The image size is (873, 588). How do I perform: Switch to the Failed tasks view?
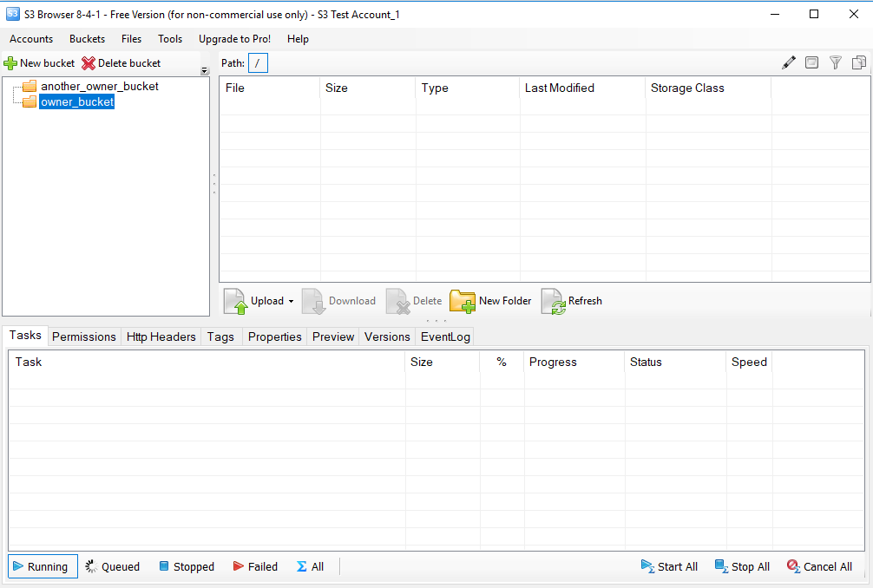coord(255,566)
